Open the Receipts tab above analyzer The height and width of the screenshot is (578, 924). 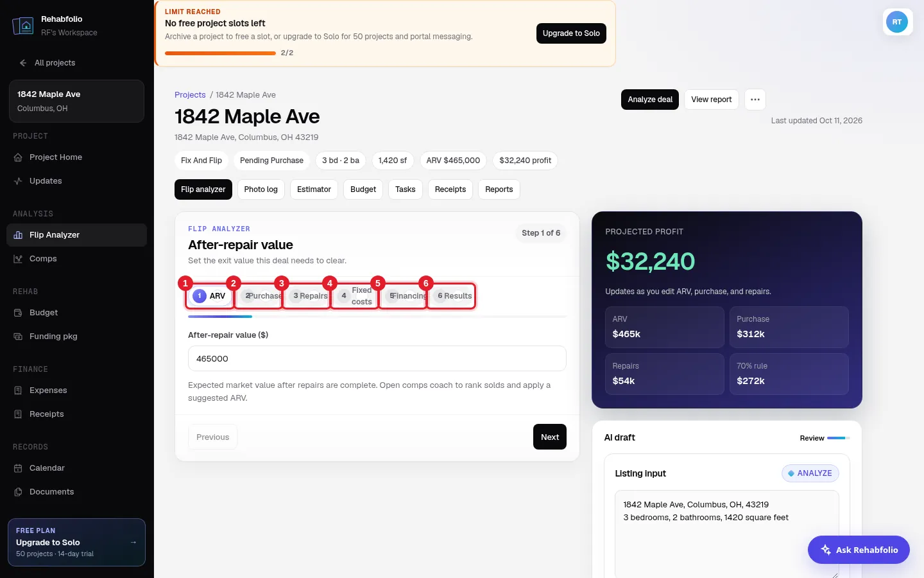(x=450, y=189)
